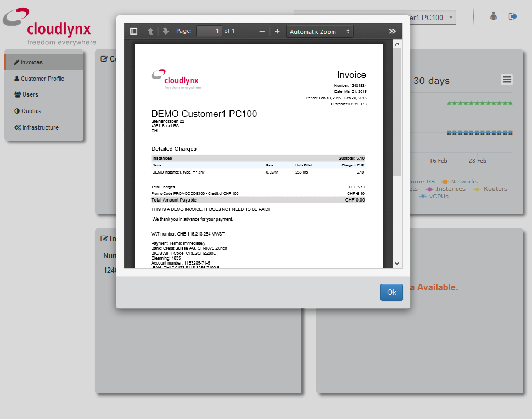Click the half-circle icon beside Quotas
The height and width of the screenshot is (419, 532).
point(17,111)
